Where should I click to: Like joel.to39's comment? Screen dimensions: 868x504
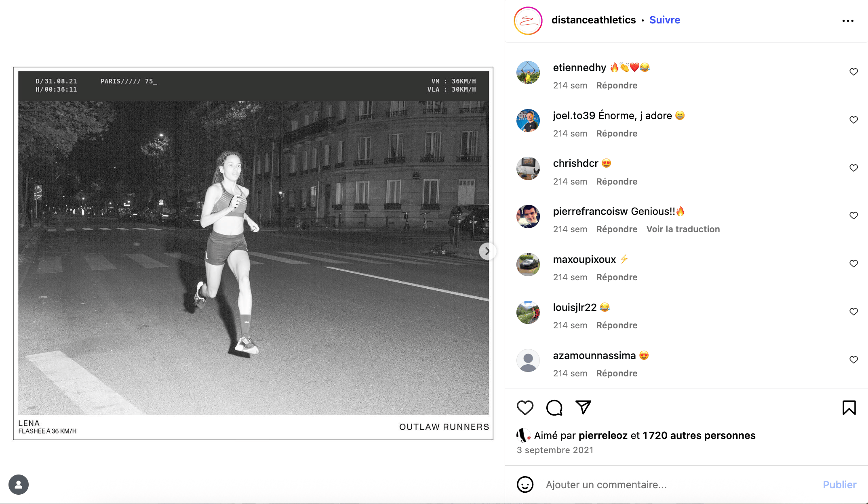[x=853, y=120]
